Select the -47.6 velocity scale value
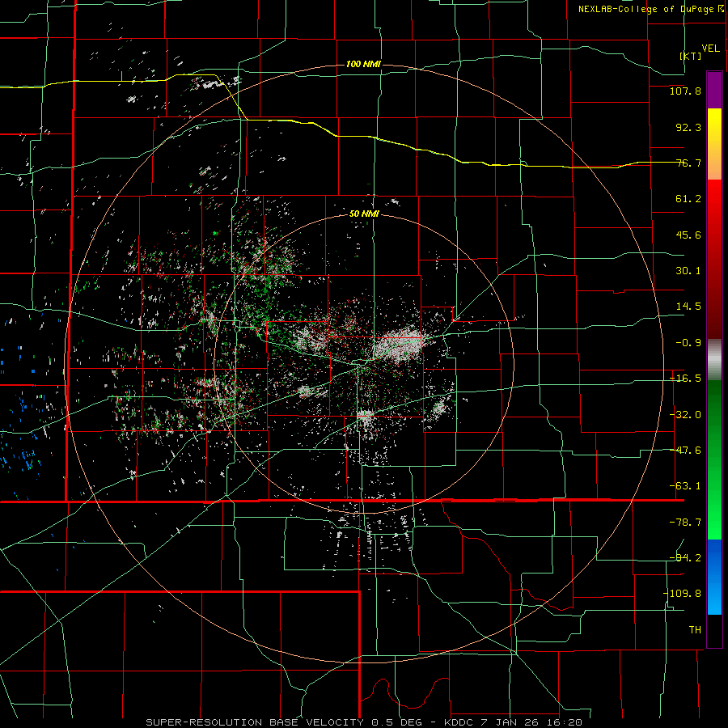This screenshot has height=728, width=728. [685, 451]
